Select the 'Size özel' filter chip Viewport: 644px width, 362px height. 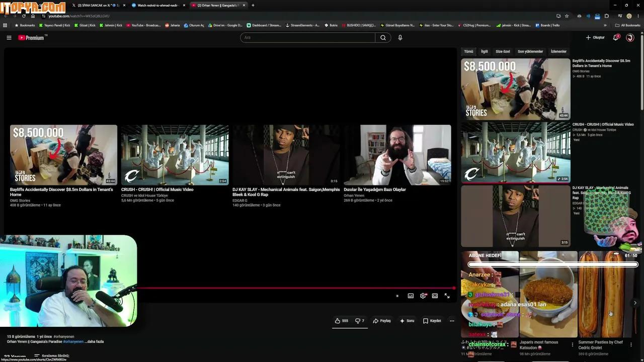coord(503,51)
